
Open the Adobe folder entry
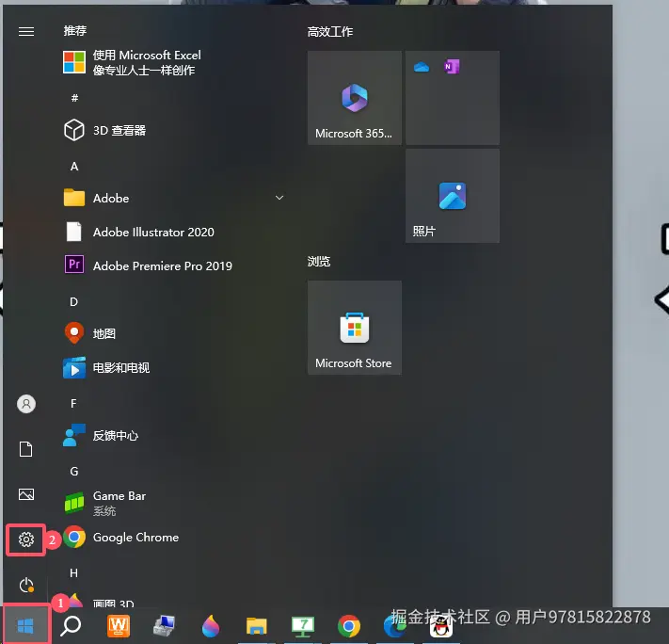pyautogui.click(x=173, y=198)
